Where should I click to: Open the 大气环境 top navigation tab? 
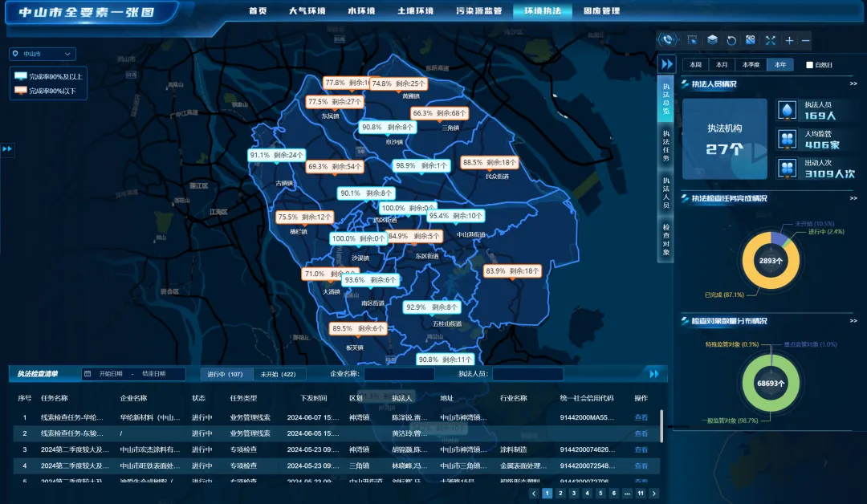coord(307,11)
